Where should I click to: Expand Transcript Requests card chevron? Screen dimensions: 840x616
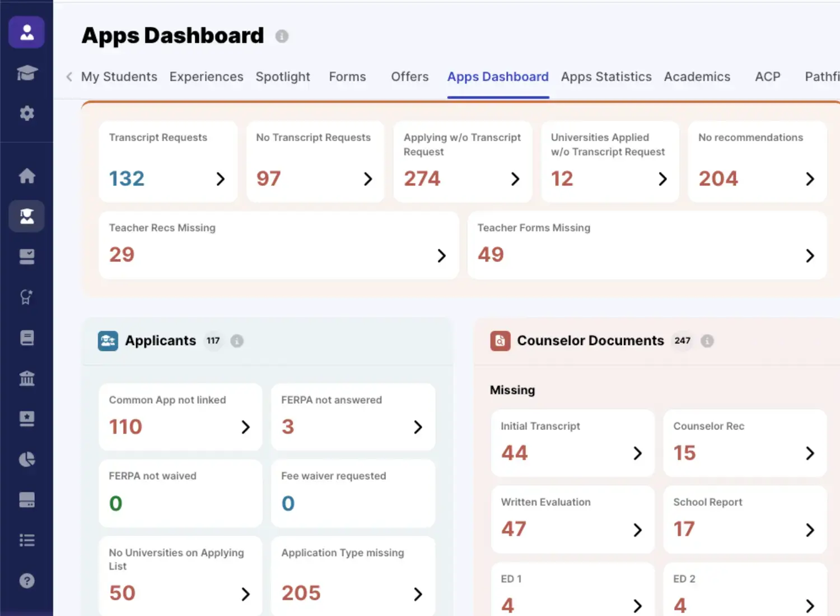click(221, 179)
